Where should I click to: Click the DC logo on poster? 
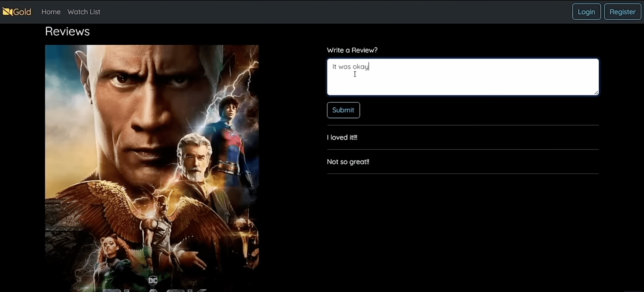pyautogui.click(x=153, y=280)
